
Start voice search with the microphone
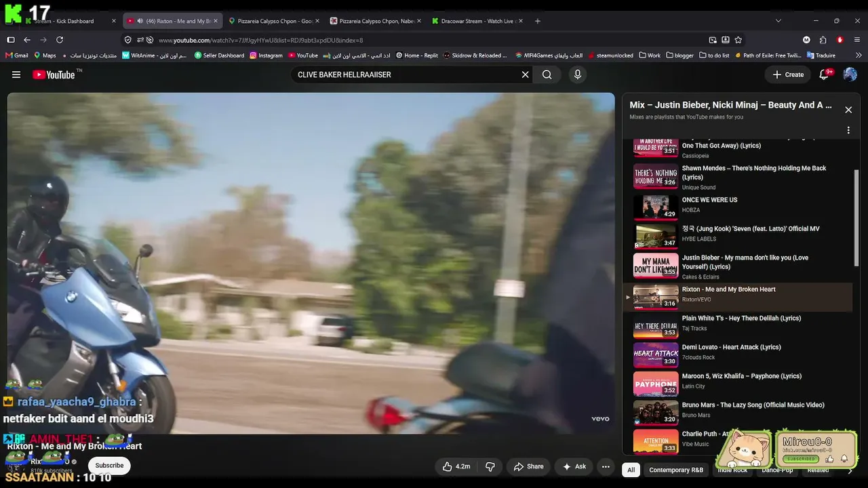point(578,75)
